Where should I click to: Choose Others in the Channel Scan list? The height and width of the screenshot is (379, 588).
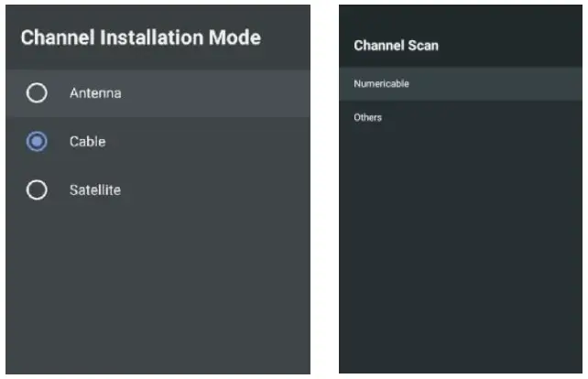pyautogui.click(x=368, y=118)
